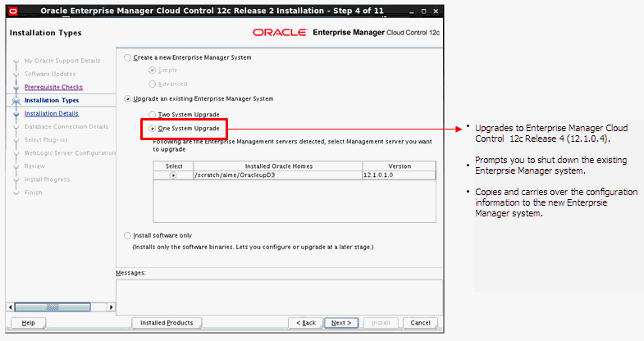
Task: Open the Prerequisite Checks step link
Action: [x=54, y=87]
